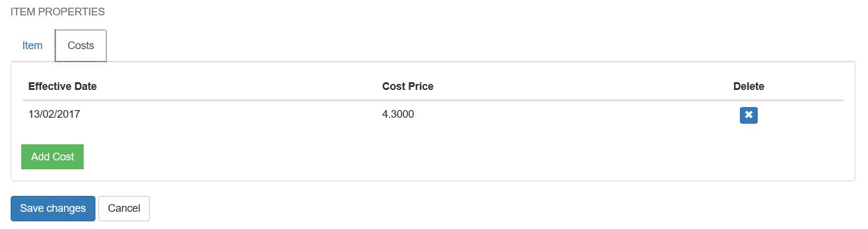Screen dimensions: 868x229
Task: Click the green Add Cost button
Action: [x=53, y=157]
